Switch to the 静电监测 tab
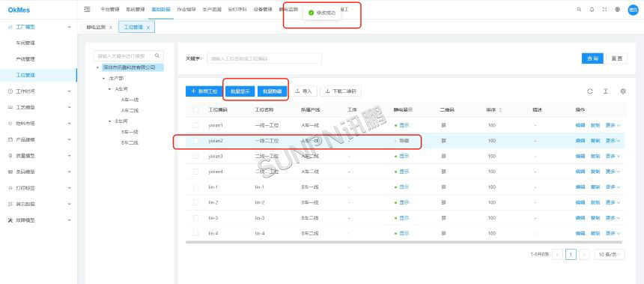This screenshot has width=644, height=284. point(96,27)
